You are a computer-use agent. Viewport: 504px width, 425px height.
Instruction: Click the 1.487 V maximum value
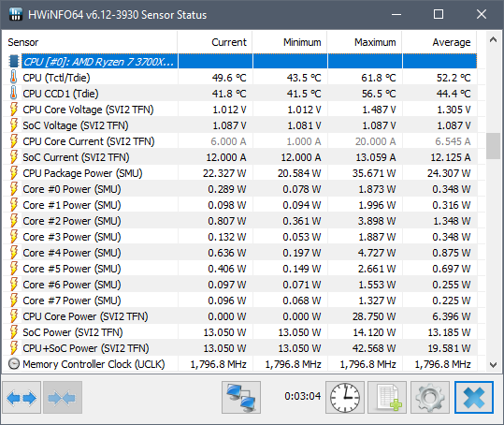[379, 110]
